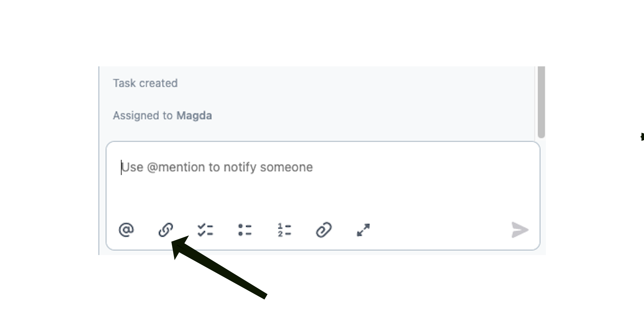
Task: Select the 'Task created' activity entry
Action: (145, 83)
